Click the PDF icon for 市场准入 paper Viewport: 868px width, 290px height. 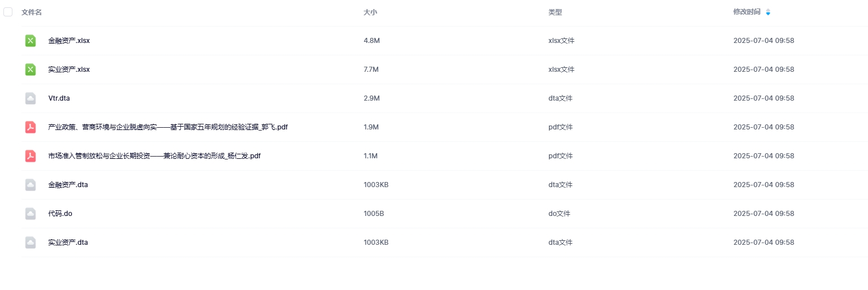point(31,156)
